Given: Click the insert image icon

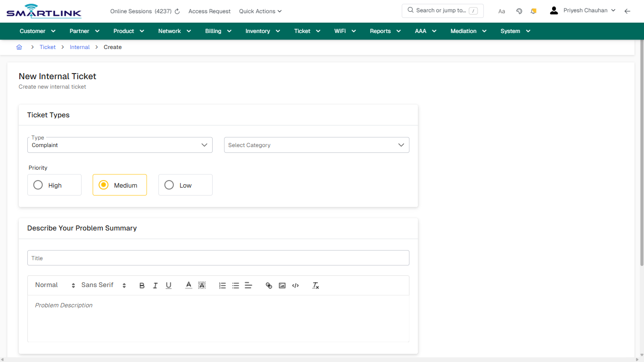Looking at the screenshot, I should point(282,285).
